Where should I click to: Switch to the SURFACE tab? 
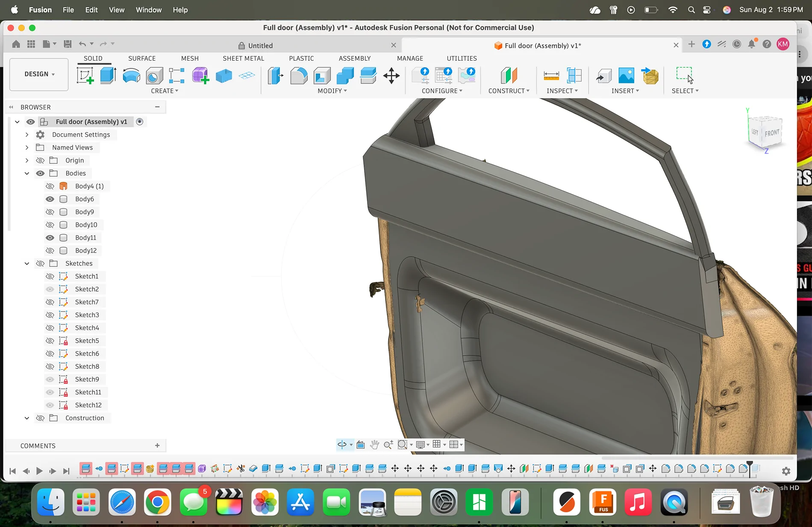142,58
